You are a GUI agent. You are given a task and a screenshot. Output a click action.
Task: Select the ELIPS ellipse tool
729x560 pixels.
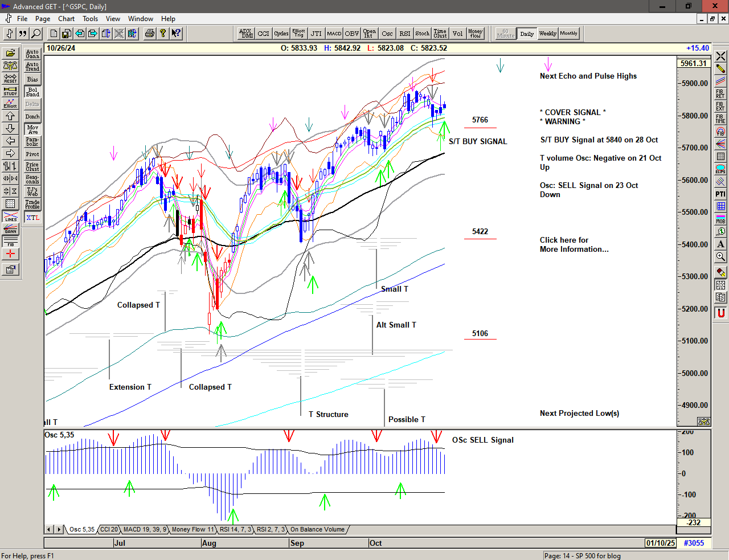tap(720, 169)
